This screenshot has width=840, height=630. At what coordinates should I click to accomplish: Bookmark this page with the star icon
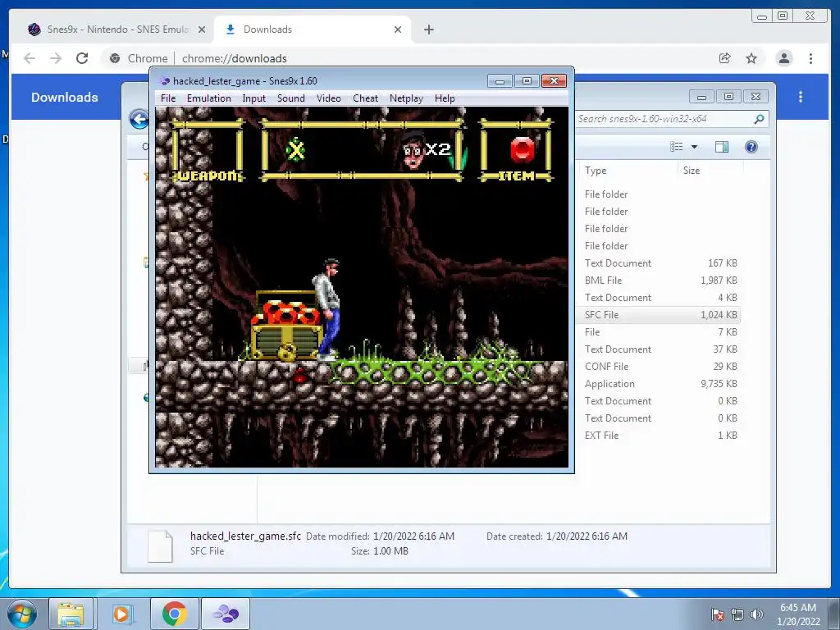[751, 58]
